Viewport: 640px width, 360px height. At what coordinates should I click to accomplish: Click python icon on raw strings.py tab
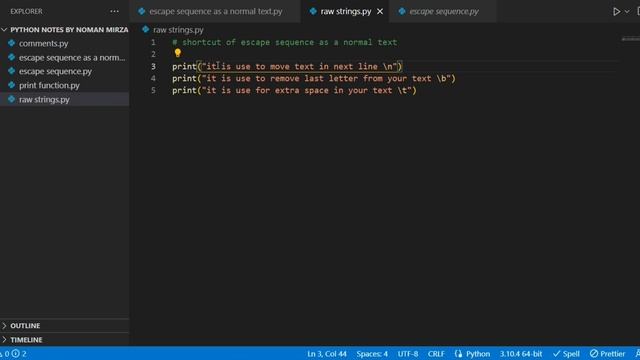313,11
